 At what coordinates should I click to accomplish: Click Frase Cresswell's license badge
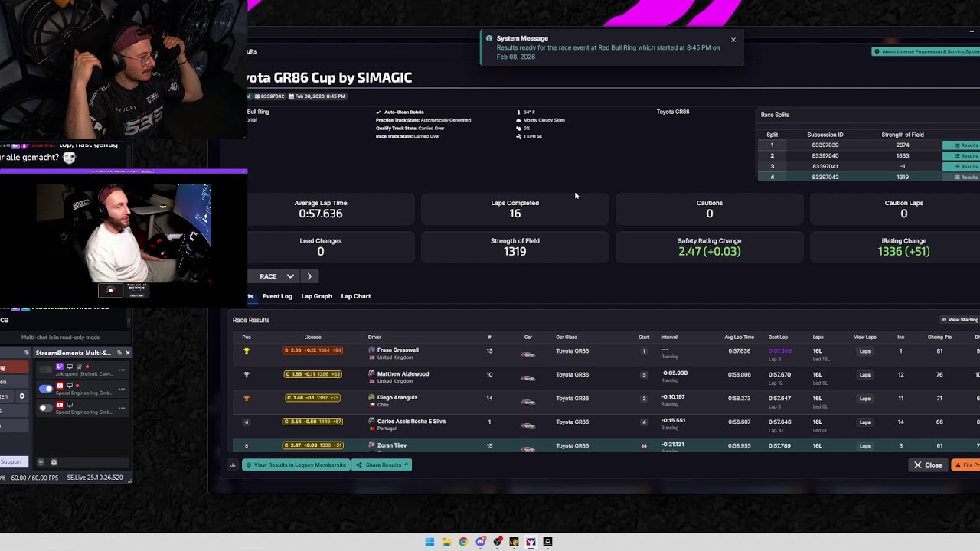point(313,350)
